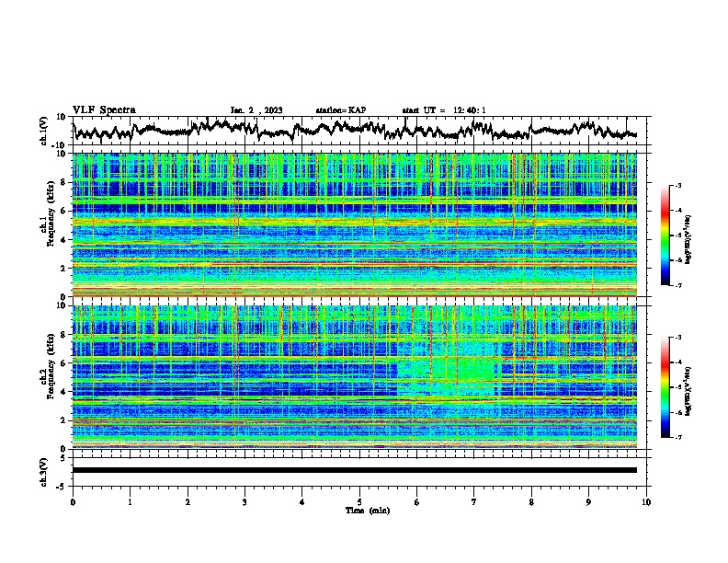Click the "ch.3(V)" axis label
The height and width of the screenshot is (563, 728).
point(44,473)
